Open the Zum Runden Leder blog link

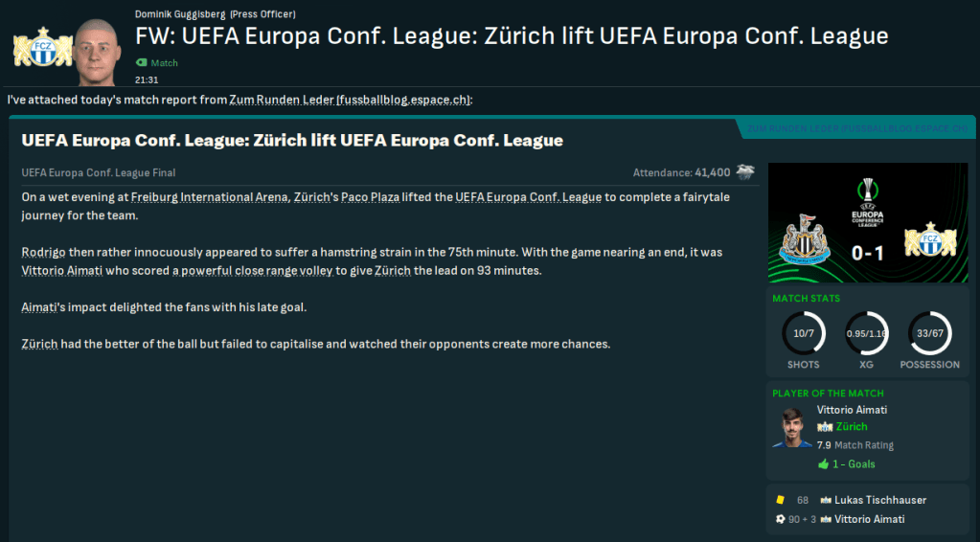[x=351, y=100]
